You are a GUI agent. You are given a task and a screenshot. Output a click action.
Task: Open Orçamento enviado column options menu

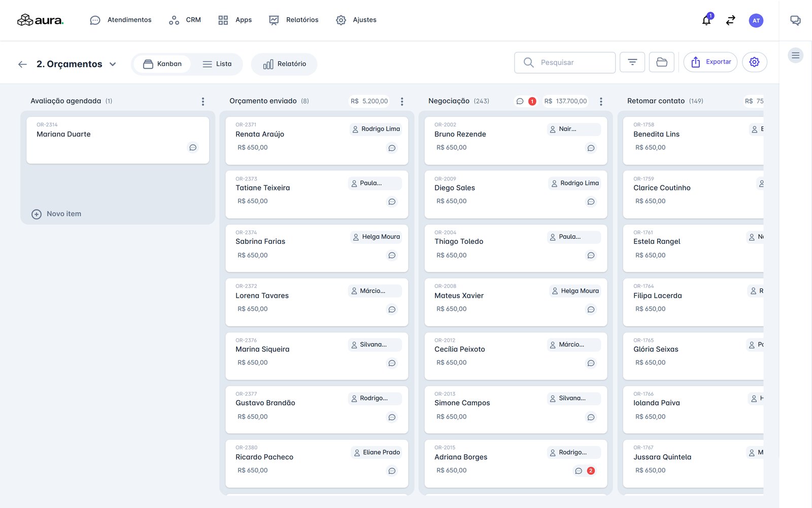(x=402, y=102)
